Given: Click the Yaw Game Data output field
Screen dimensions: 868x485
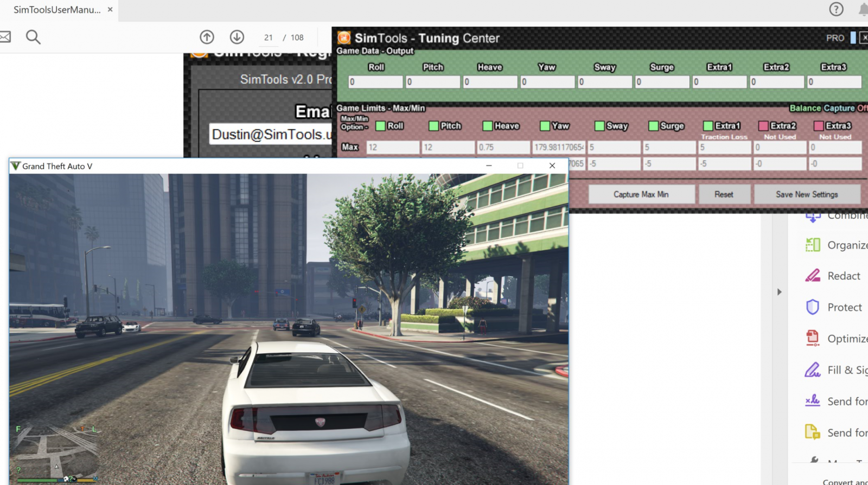Looking at the screenshot, I should coord(547,82).
